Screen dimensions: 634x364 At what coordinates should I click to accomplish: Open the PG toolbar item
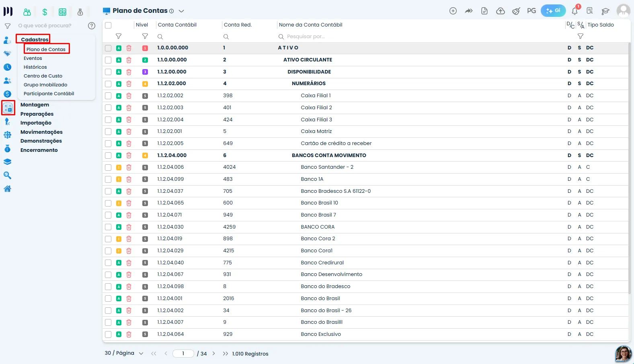pos(531,11)
